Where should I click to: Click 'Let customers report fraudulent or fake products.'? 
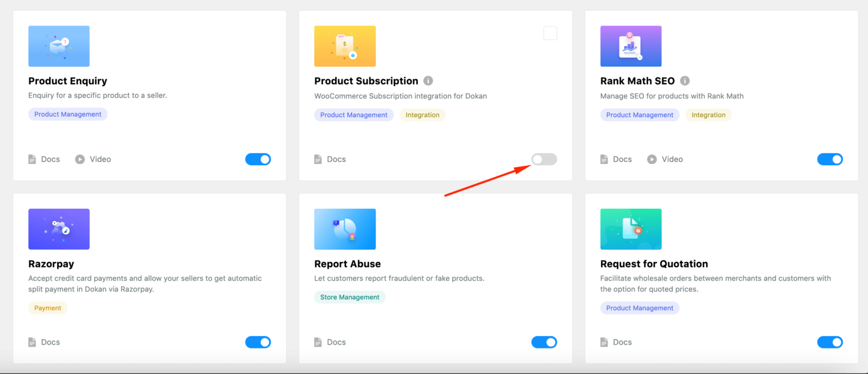click(400, 278)
